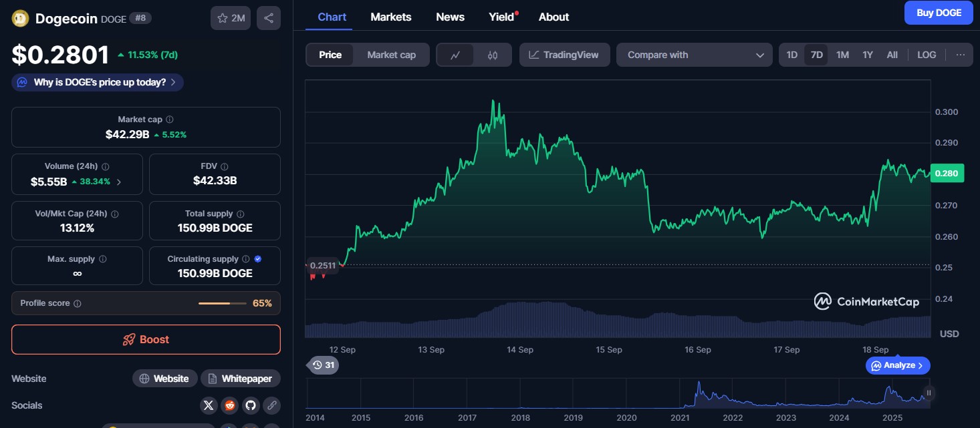This screenshot has width=980, height=428.
Task: Open the Reddit social link
Action: coord(229,405)
